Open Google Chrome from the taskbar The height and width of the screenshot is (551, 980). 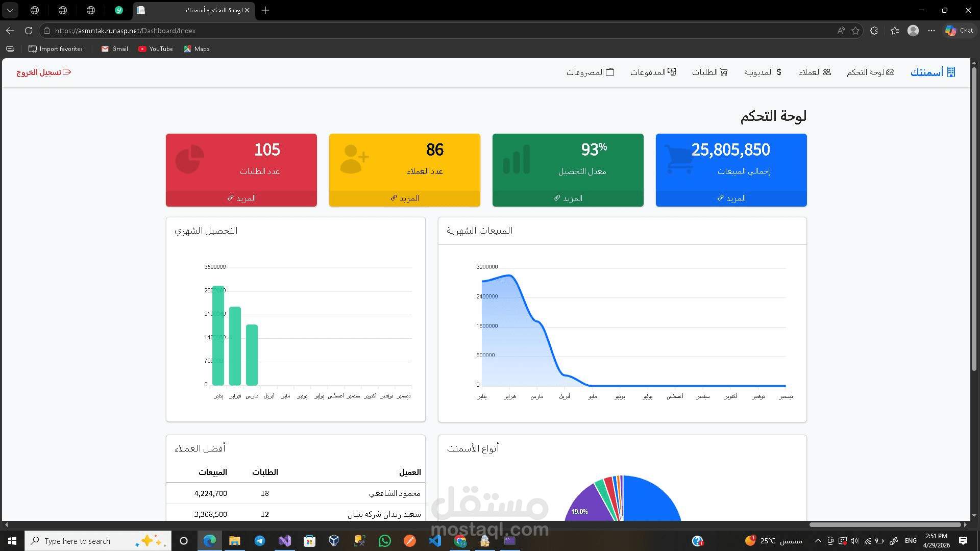pyautogui.click(x=460, y=541)
